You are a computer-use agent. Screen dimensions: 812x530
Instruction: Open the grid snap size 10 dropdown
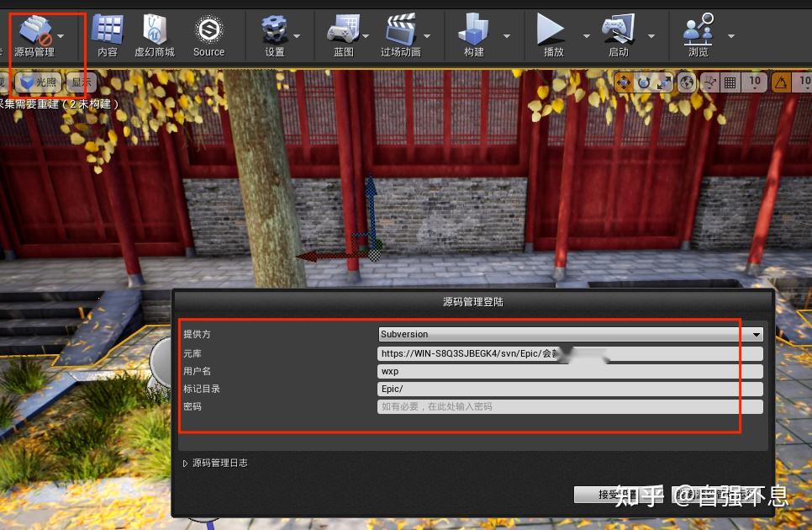click(756, 82)
